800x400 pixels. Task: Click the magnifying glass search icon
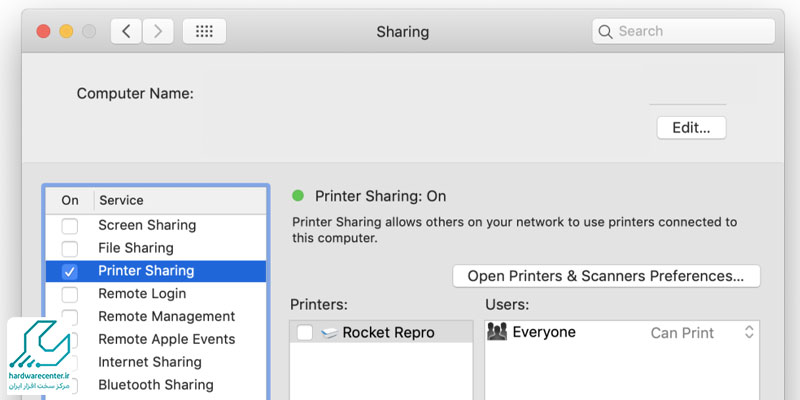click(605, 32)
